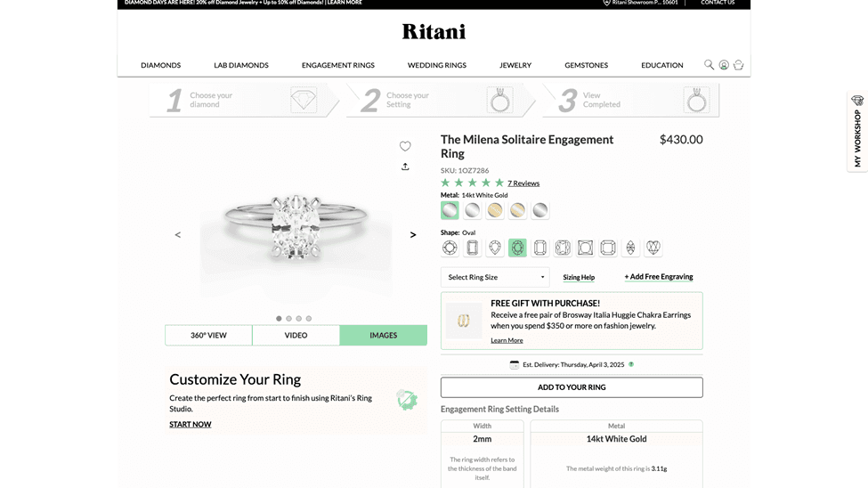Open the 7 Reviews link
This screenshot has height=488, width=868.
click(x=523, y=183)
